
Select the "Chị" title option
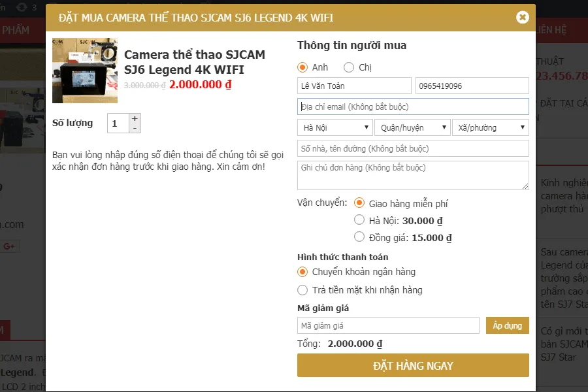349,67
